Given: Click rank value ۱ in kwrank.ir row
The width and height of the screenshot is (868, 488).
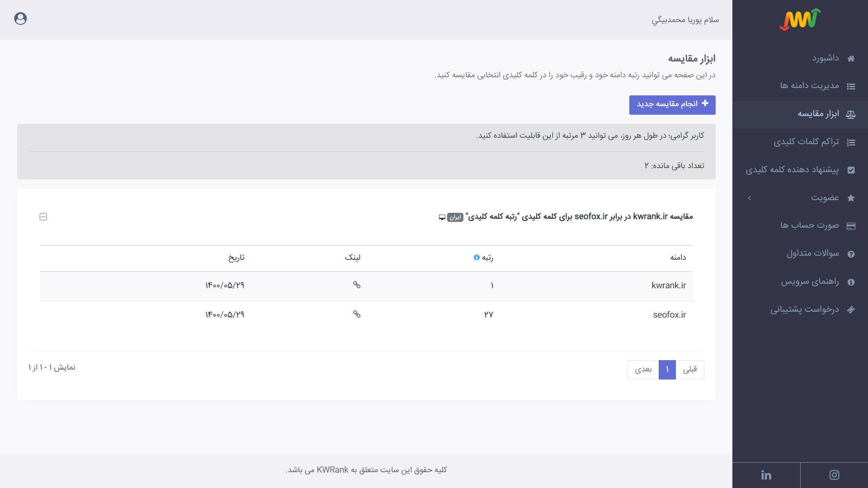Looking at the screenshot, I should [x=492, y=286].
